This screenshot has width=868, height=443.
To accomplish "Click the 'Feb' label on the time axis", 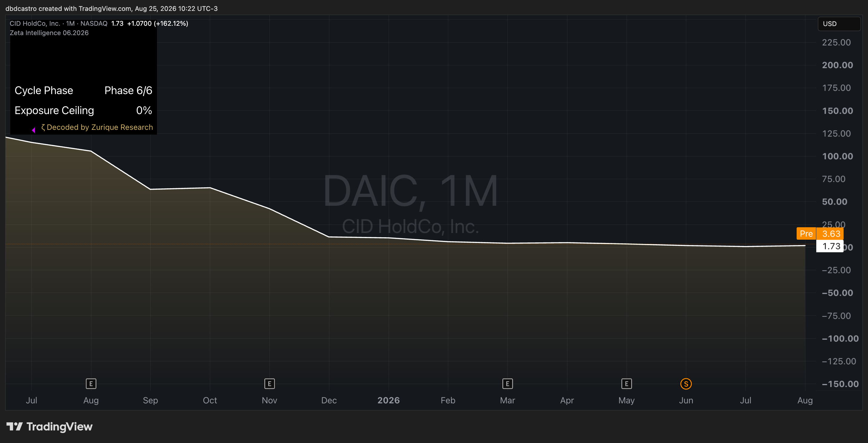I will 448,400.
